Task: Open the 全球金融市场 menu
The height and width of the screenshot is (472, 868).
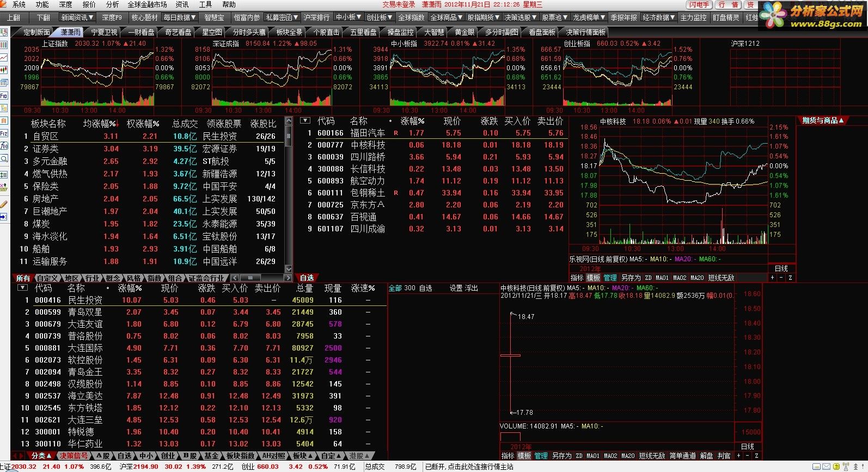Action: (147, 4)
